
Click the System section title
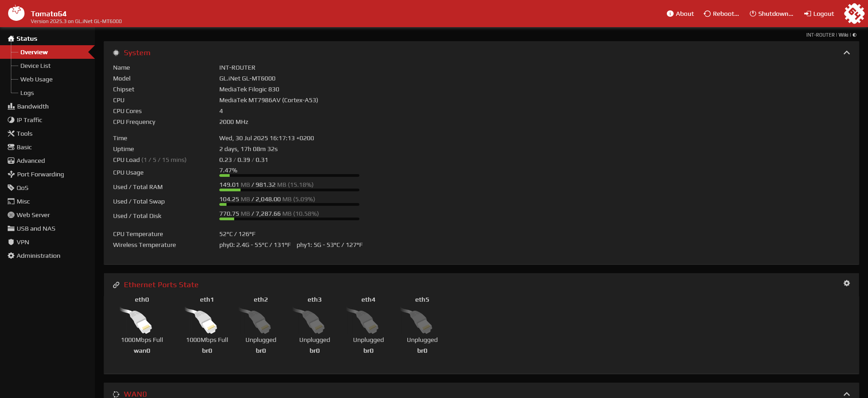(137, 53)
